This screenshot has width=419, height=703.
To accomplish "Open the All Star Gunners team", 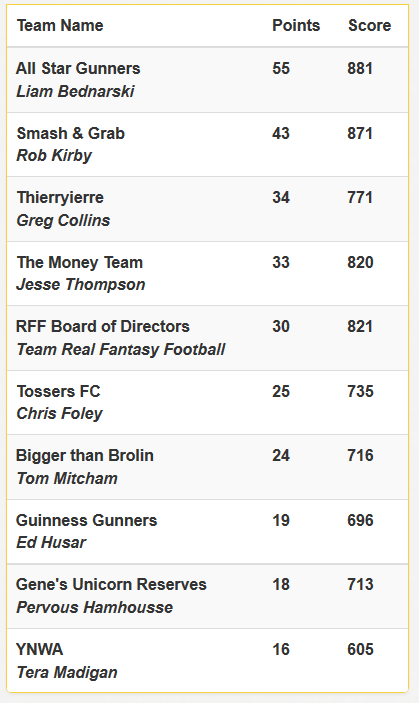I will 78,69.
